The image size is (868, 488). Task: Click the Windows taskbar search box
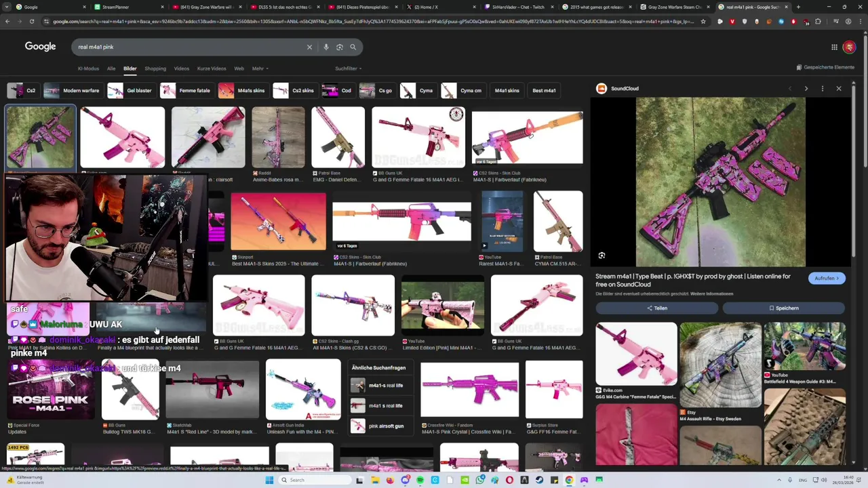point(314,480)
